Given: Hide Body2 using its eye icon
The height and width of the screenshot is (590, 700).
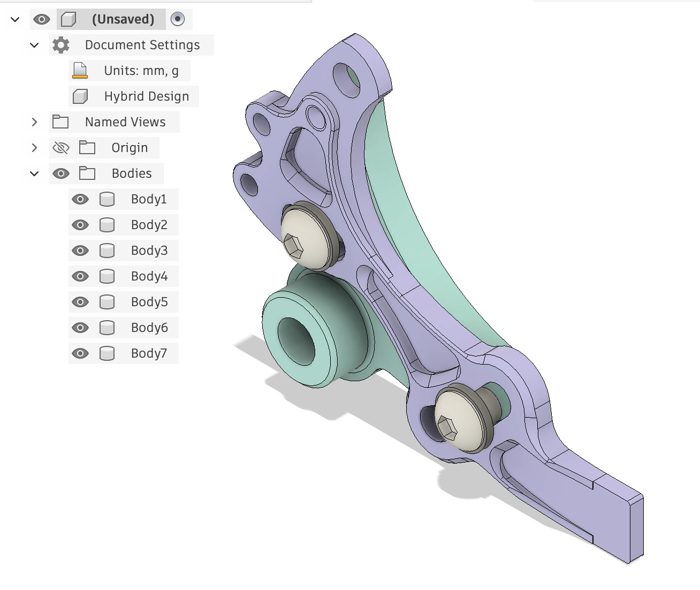Looking at the screenshot, I should pos(80,225).
